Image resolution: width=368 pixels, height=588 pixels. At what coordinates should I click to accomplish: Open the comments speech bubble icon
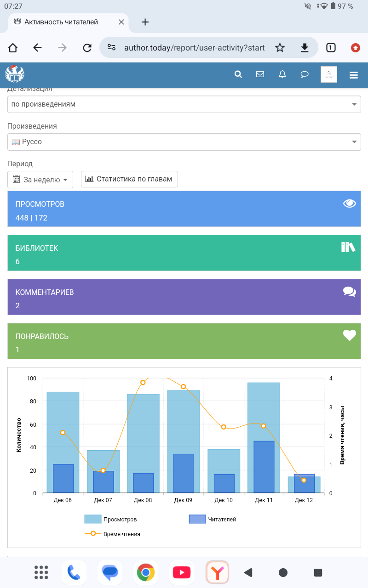[305, 74]
